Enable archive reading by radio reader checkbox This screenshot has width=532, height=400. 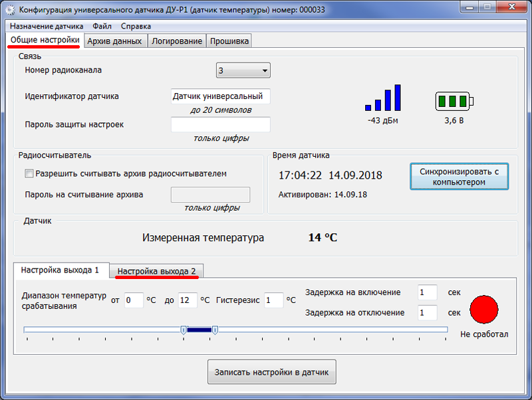tap(29, 174)
